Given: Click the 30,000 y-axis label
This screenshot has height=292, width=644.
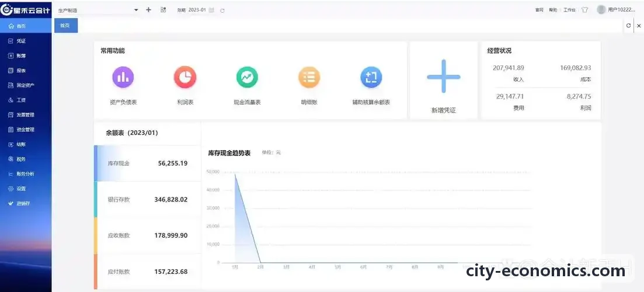Looking at the screenshot, I should [x=213, y=208].
